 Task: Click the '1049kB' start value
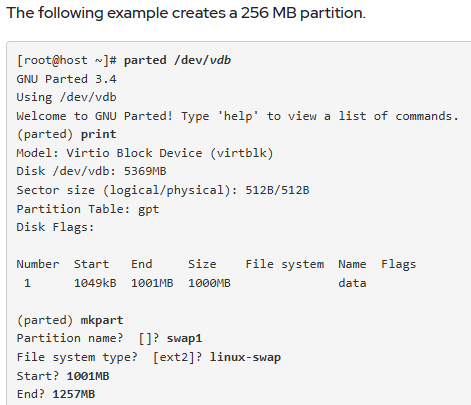95,283
